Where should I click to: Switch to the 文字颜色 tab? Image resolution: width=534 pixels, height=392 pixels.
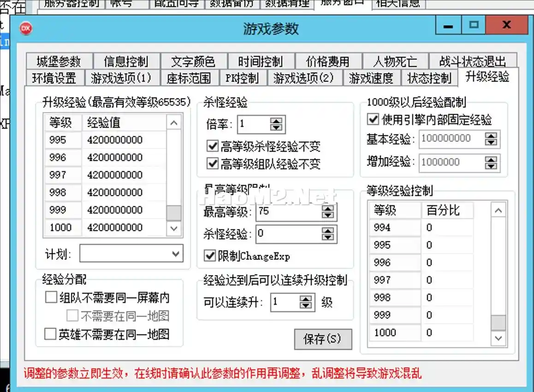(x=193, y=61)
